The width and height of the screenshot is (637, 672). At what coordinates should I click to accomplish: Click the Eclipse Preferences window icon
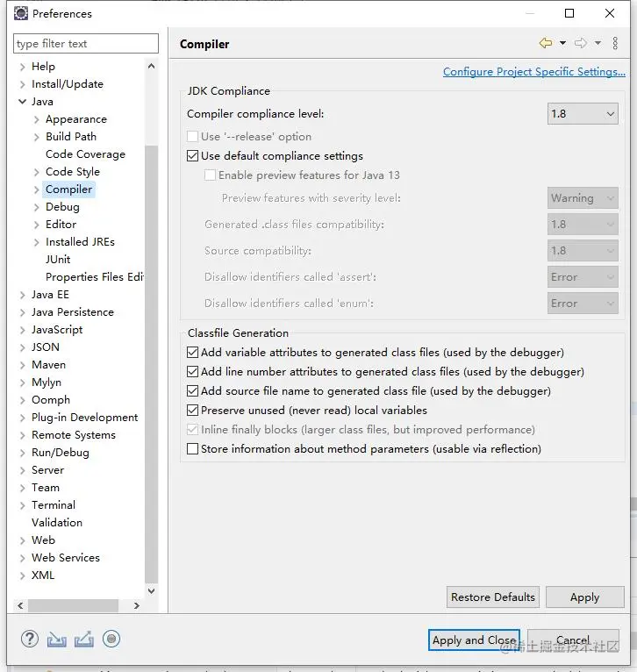[x=20, y=13]
